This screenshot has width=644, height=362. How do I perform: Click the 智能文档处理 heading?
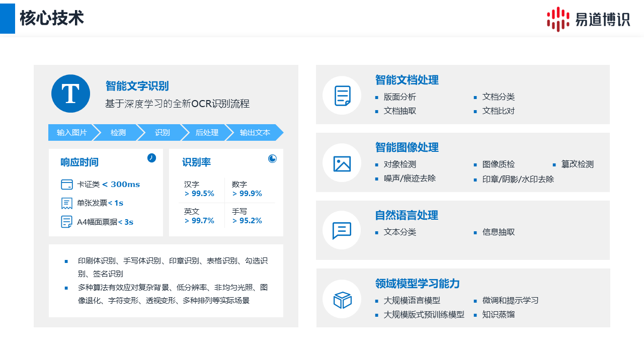pos(407,80)
